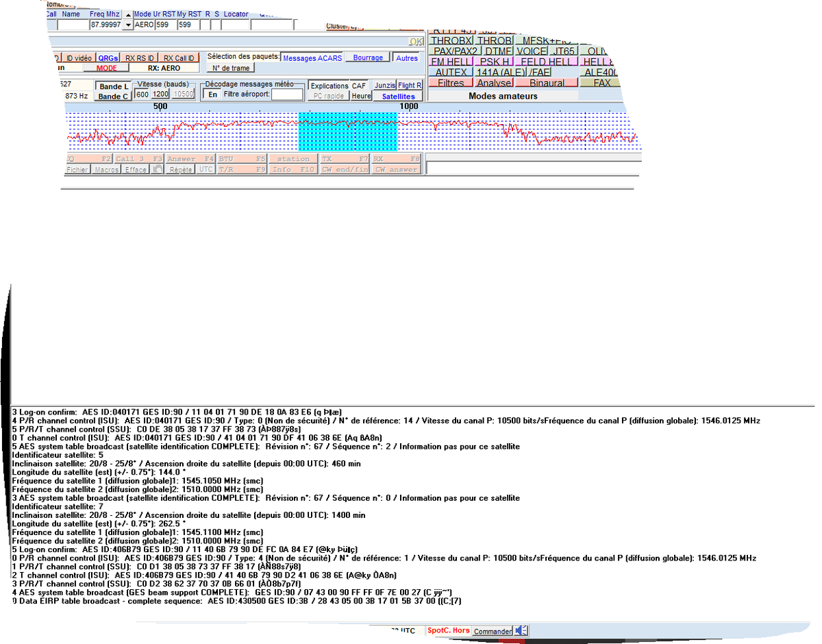
Task: Select the /FAE mode
Action: 540,72
